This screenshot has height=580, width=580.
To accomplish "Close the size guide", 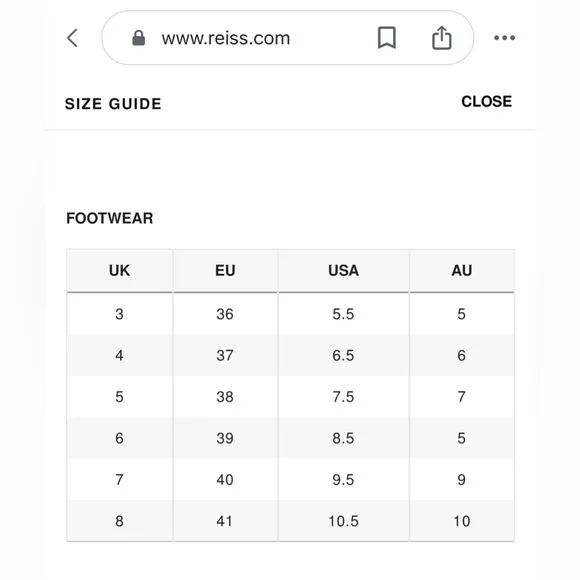I will coord(486,101).
